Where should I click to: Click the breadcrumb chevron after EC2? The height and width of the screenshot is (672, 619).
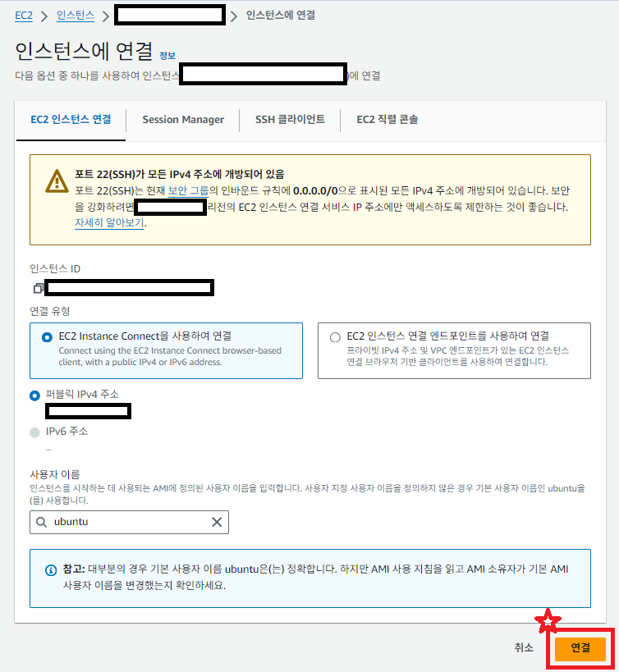click(44, 16)
